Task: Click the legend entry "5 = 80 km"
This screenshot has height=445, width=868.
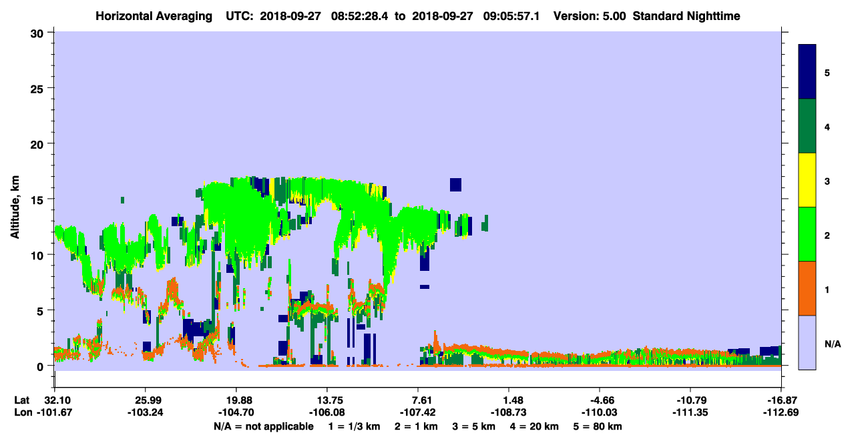Action: 598,426
